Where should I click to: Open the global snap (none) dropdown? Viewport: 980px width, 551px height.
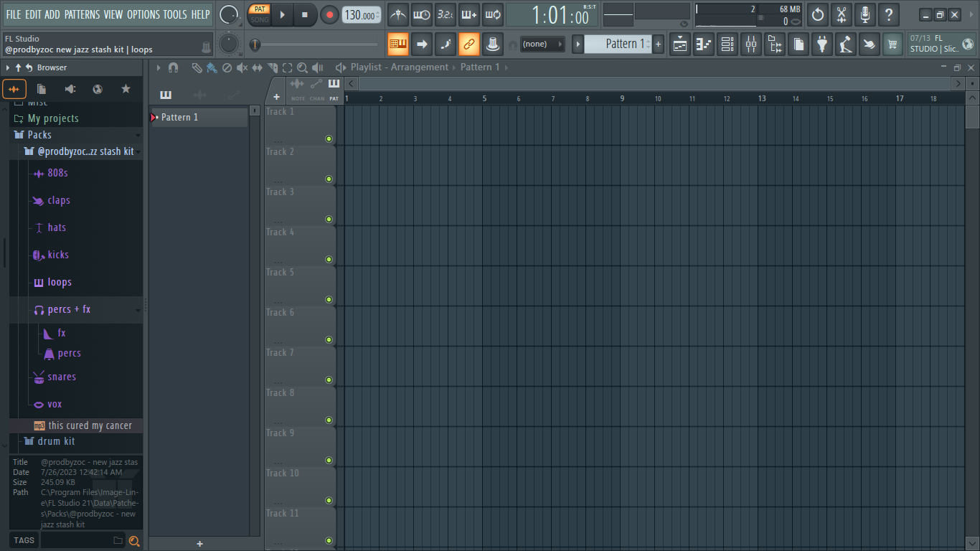[542, 44]
